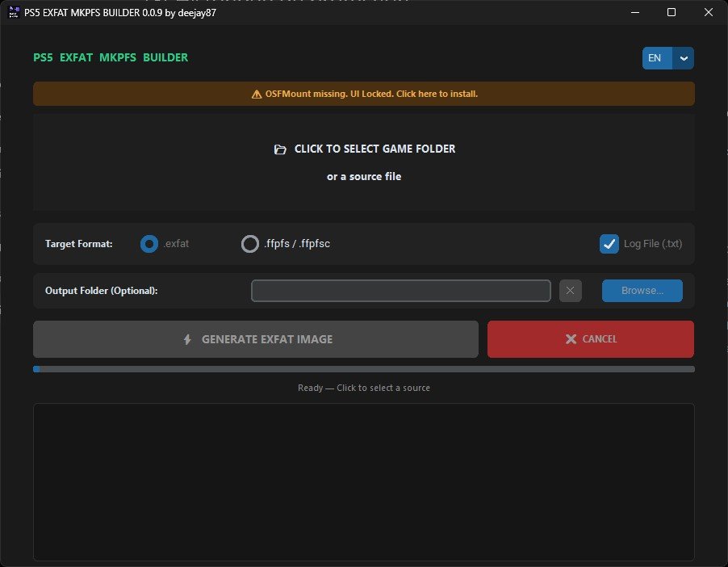
Task: Click the app icon in the title bar
Action: click(14, 12)
